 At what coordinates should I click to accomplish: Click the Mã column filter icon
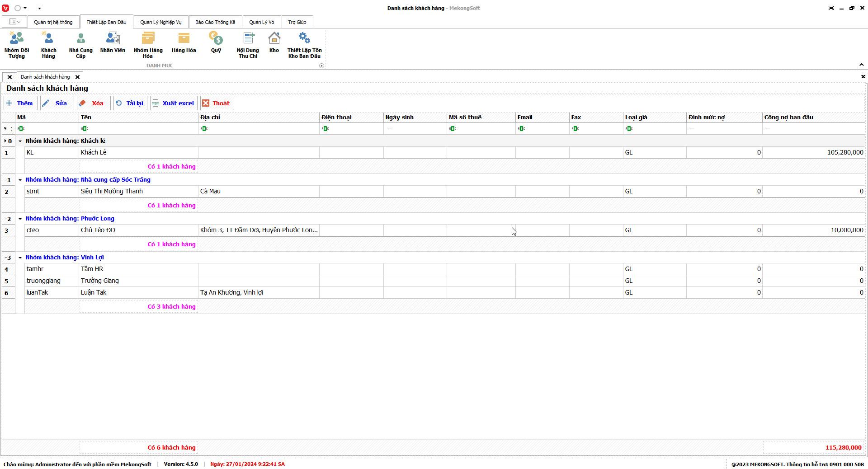pos(21,129)
